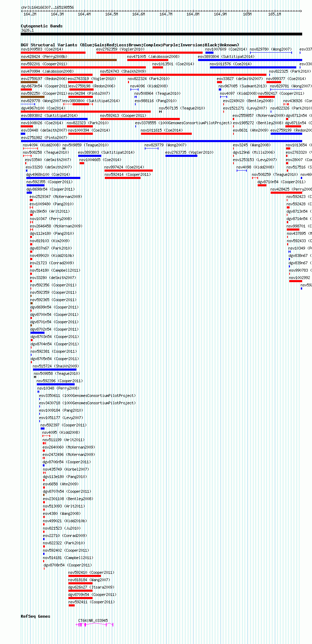Click the RefSeq Genes track title

pyautogui.click(x=35, y=616)
